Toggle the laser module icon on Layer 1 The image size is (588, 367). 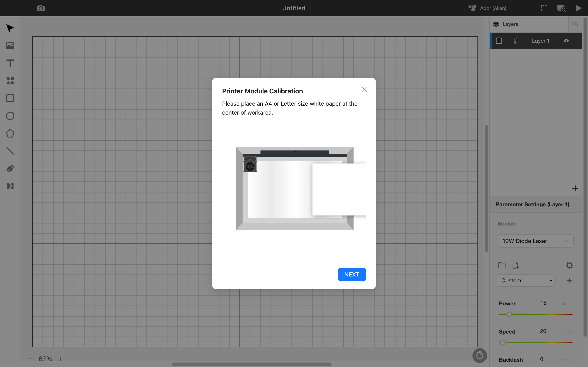point(515,41)
